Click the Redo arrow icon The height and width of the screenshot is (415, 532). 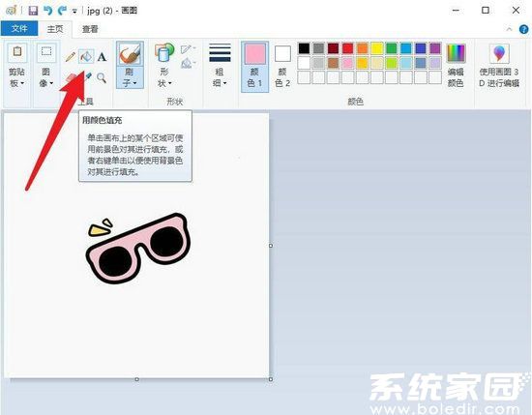[62, 11]
